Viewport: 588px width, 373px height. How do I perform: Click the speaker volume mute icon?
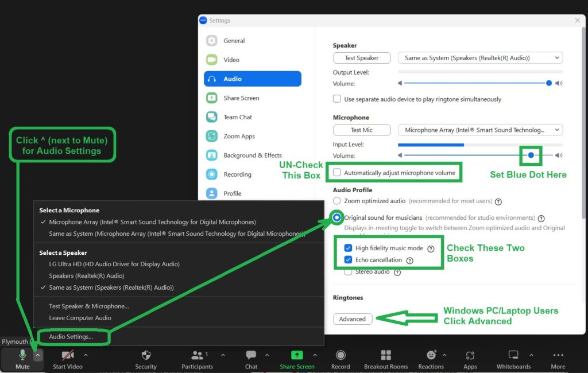coord(400,83)
